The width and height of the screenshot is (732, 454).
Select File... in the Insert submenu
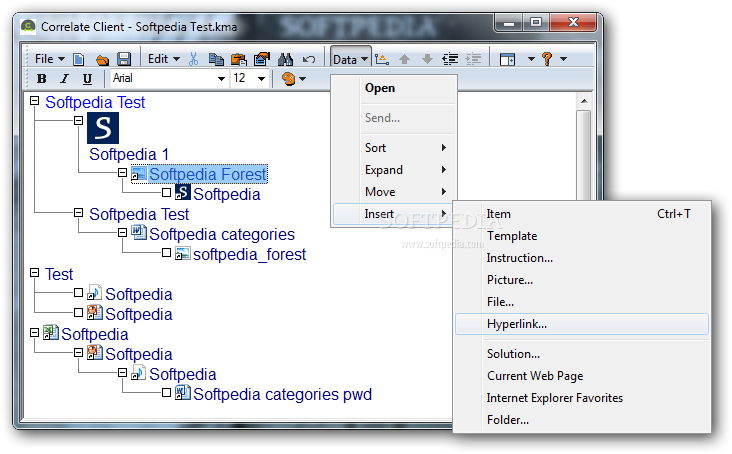tap(582, 302)
